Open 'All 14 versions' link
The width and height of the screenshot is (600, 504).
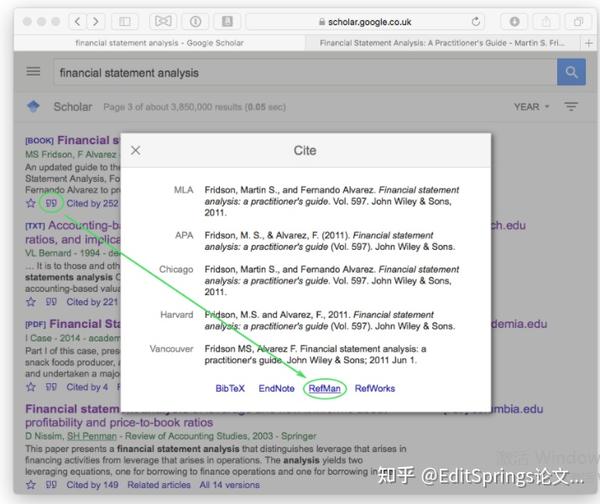tap(230, 485)
